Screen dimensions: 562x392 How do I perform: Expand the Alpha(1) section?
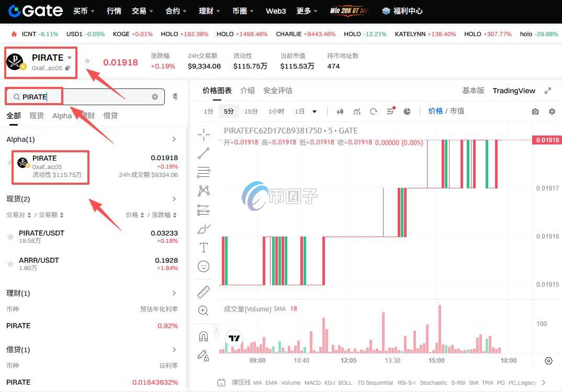(174, 140)
